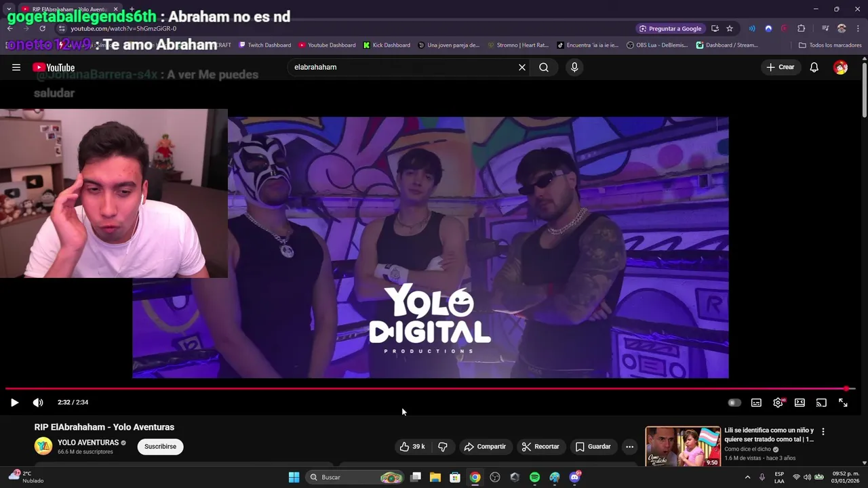868x488 pixels.
Task: Bookmark this page with star icon
Action: pyautogui.click(x=730, y=28)
